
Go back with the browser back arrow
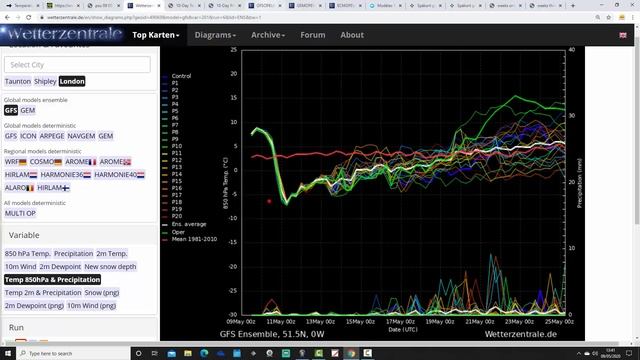coord(8,18)
